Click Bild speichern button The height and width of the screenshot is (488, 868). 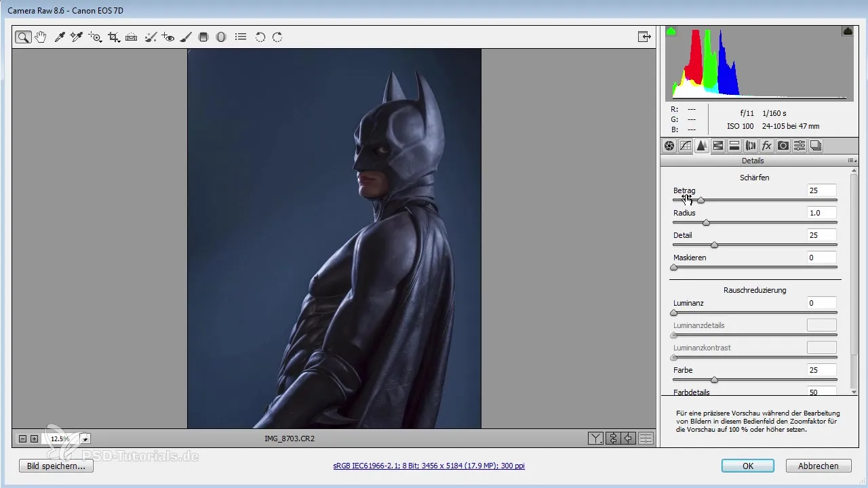(56, 466)
